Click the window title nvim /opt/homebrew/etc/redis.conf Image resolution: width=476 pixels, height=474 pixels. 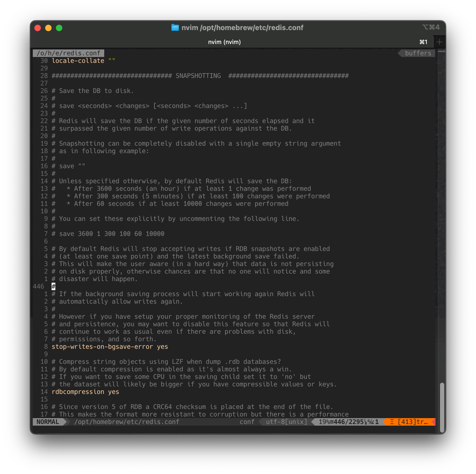(242, 28)
